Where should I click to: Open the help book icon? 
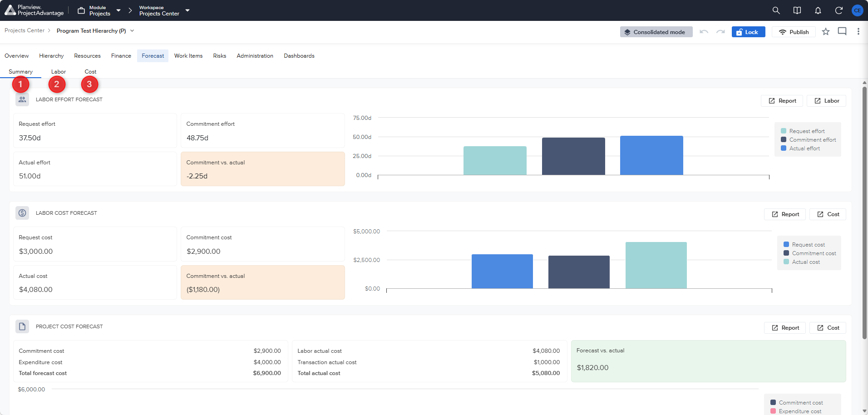[x=797, y=10]
